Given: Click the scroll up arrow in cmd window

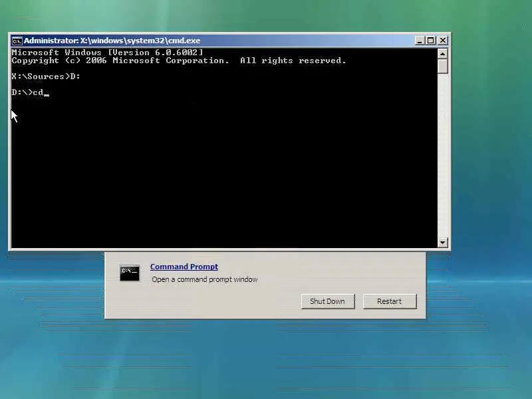Looking at the screenshot, I should (x=442, y=54).
